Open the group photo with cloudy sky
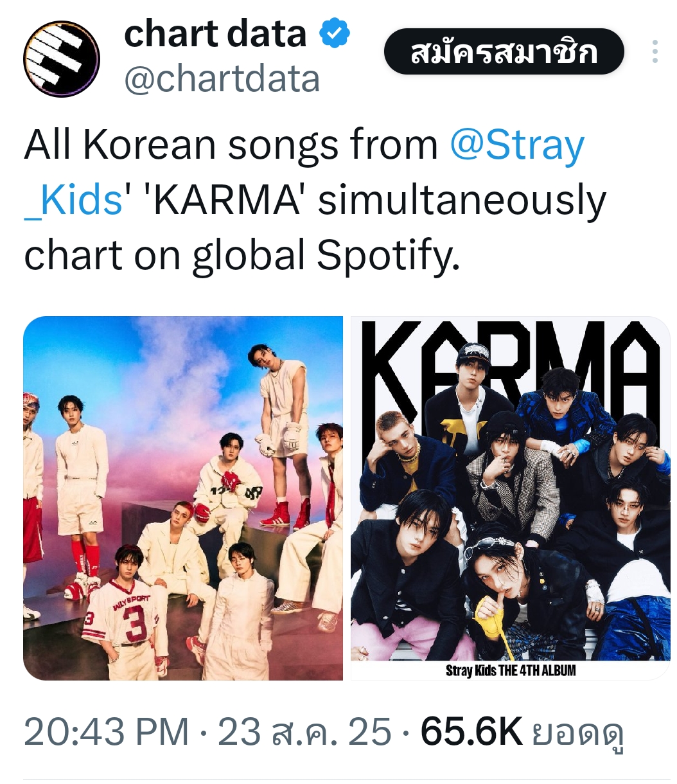 (183, 498)
